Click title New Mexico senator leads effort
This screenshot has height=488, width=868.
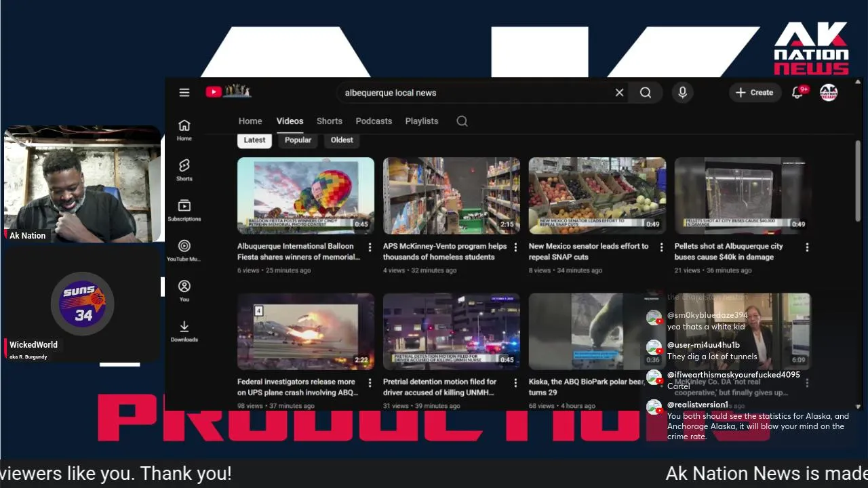589,251
